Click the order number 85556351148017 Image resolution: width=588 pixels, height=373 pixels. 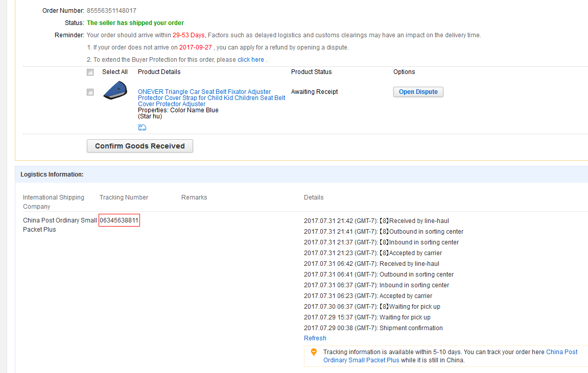coord(111,11)
